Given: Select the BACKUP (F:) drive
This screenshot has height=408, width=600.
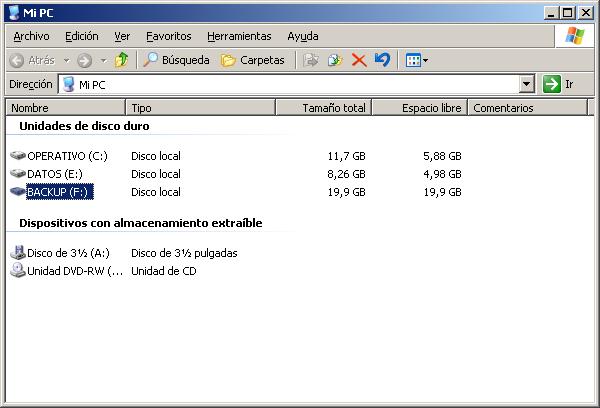Looking at the screenshot, I should point(59,192).
